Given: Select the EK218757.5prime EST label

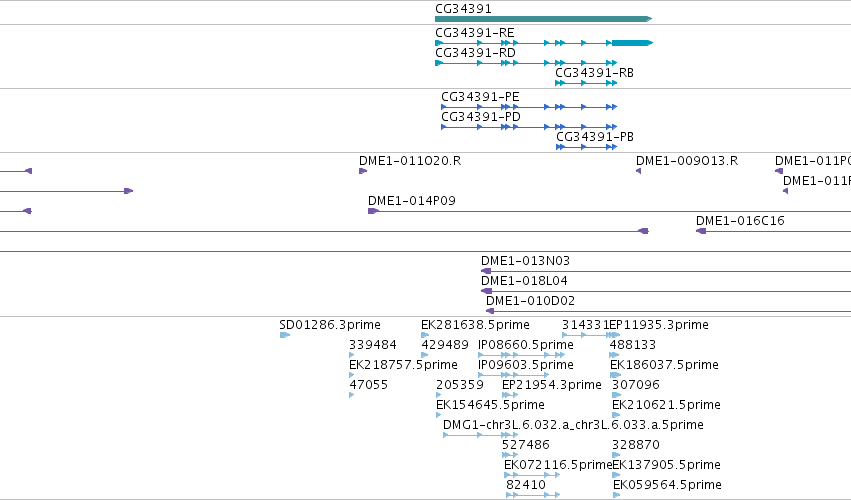Looking at the screenshot, I should click(x=403, y=365).
